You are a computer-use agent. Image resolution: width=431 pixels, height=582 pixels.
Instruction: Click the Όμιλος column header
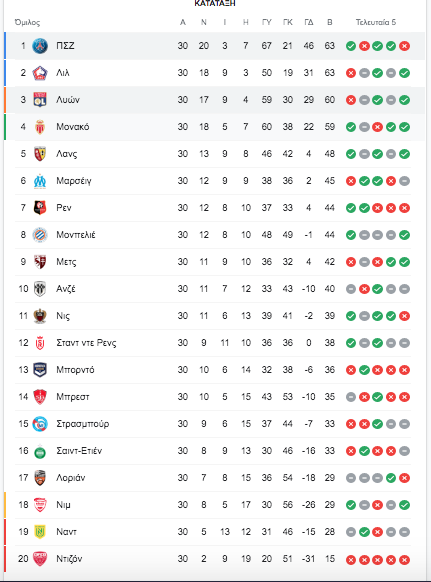point(27,23)
